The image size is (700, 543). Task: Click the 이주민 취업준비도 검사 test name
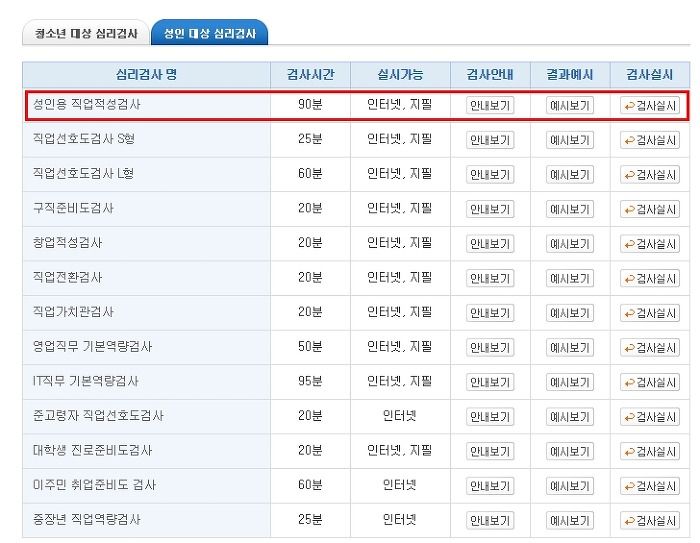point(94,485)
